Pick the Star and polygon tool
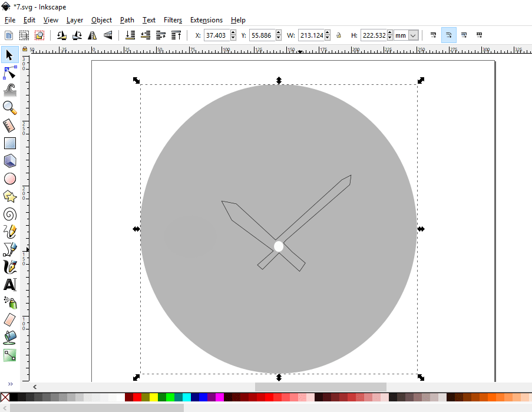This screenshot has height=412, width=532. point(10,196)
